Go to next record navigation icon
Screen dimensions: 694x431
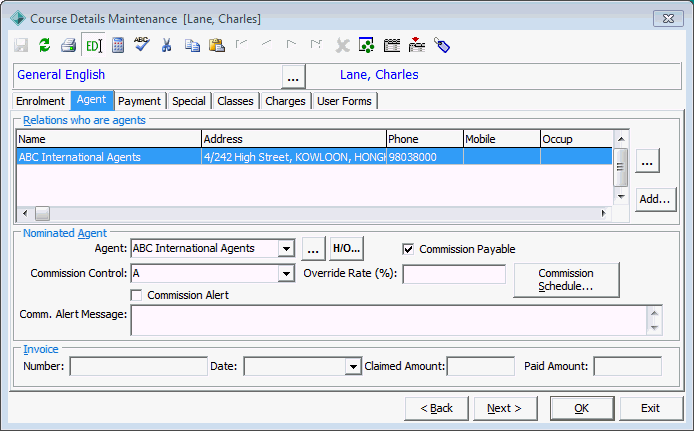pyautogui.click(x=291, y=44)
